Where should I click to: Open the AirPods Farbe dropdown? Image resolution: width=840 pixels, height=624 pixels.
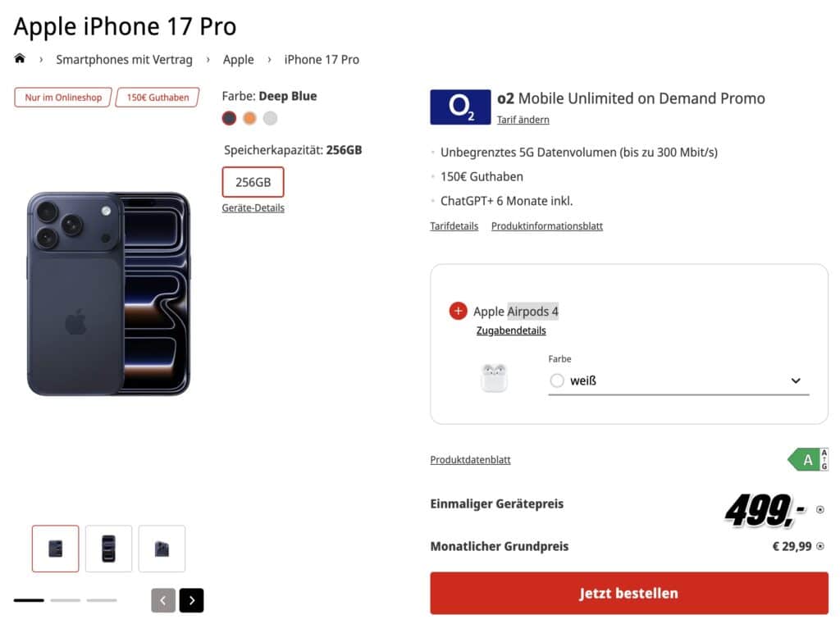point(678,380)
